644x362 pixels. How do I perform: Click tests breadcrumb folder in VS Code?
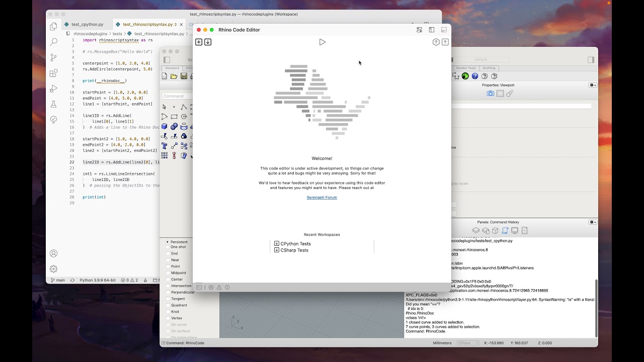tap(117, 34)
